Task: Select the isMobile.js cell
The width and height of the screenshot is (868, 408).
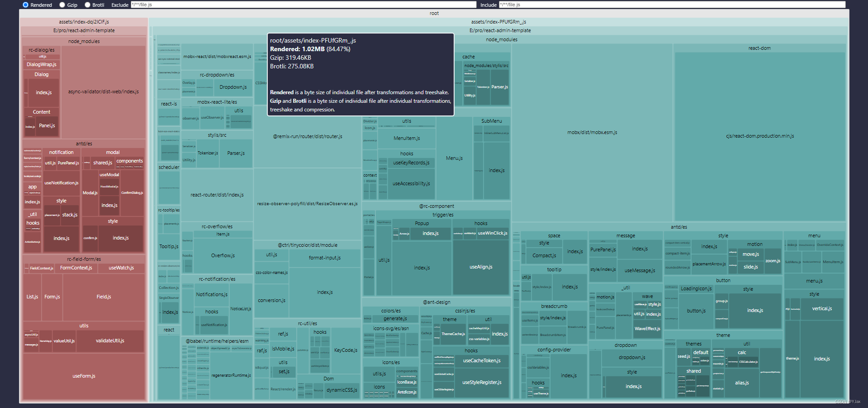Action: pos(283,349)
